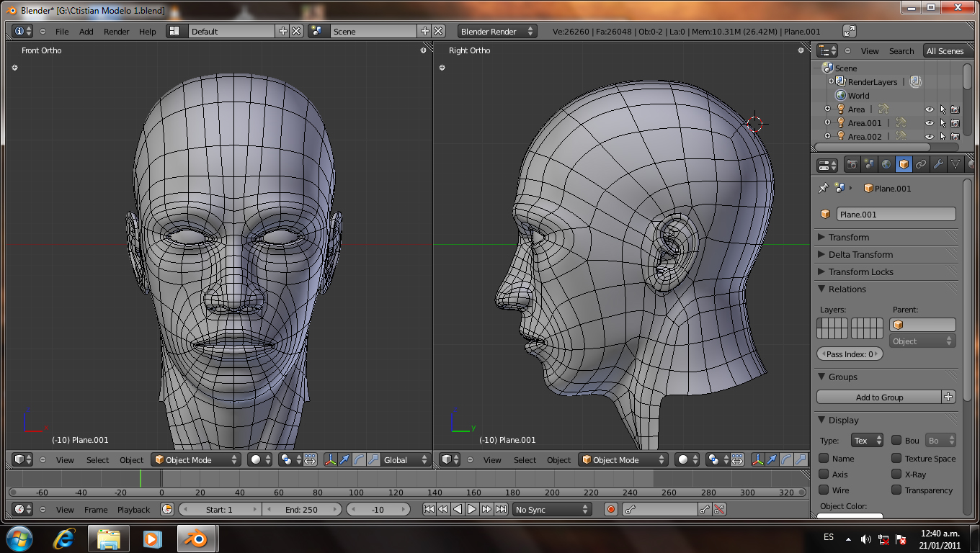The image size is (980, 553).
Task: Expand the Transform panel
Action: (x=848, y=237)
